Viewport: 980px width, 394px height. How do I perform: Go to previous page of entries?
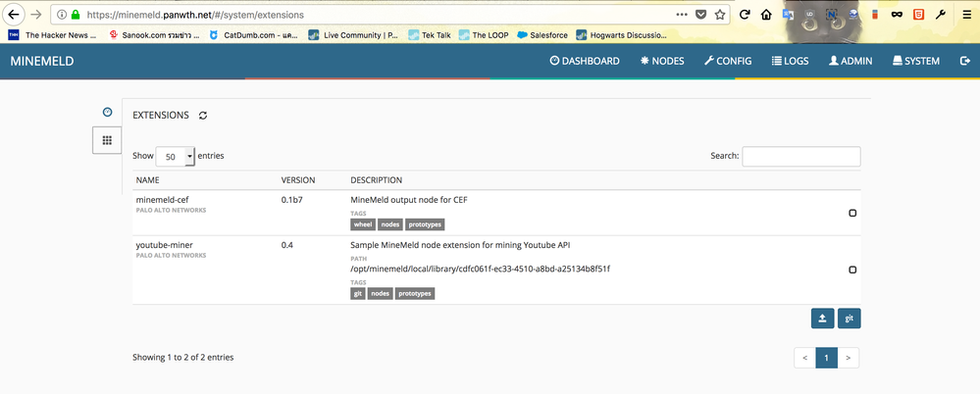(x=805, y=358)
